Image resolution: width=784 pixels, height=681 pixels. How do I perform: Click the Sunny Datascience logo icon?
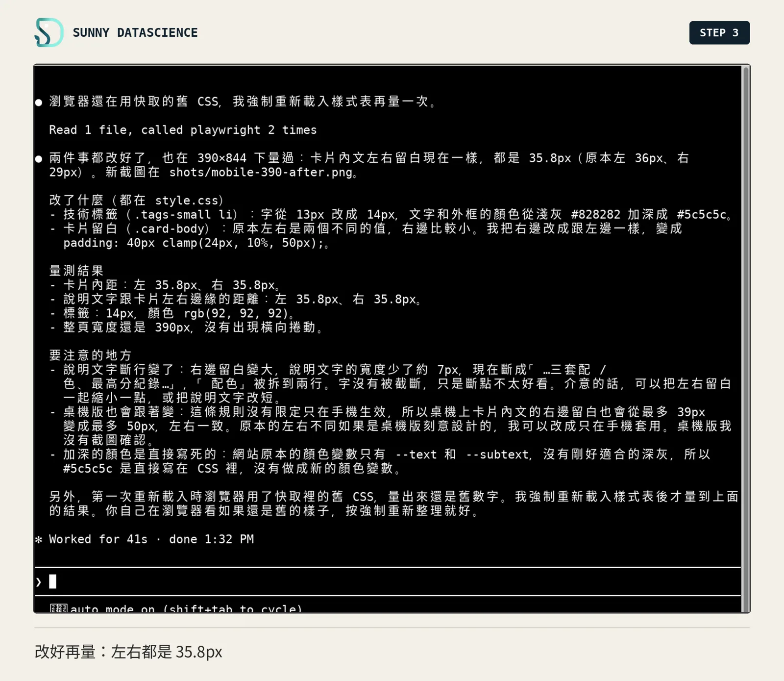(x=49, y=32)
